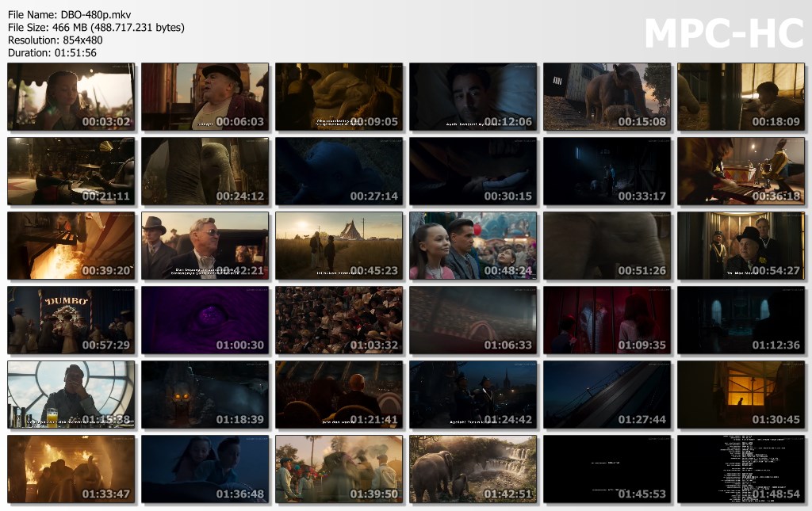Select the frame at 00:12:06
This screenshot has height=511, width=812.
click(473, 97)
